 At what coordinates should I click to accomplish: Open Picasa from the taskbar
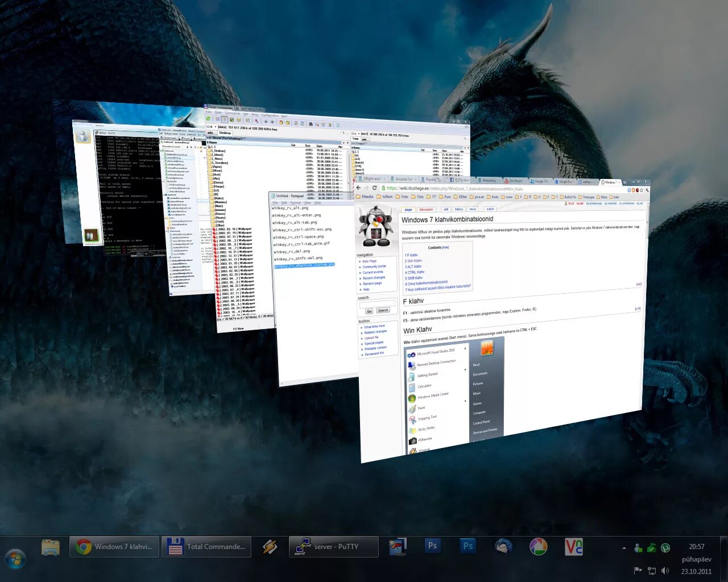click(538, 547)
